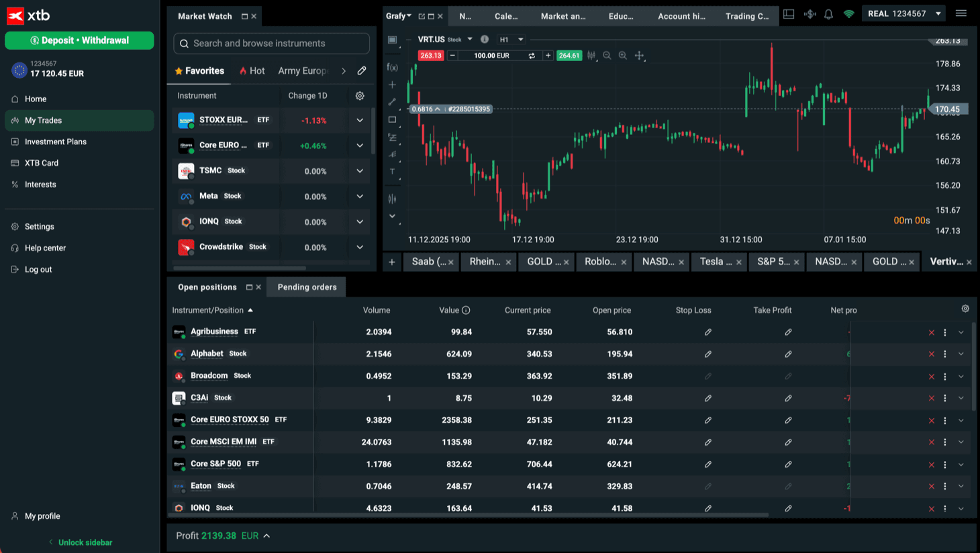Open Open positions table settings gear
The height and width of the screenshot is (553, 980).
(965, 309)
